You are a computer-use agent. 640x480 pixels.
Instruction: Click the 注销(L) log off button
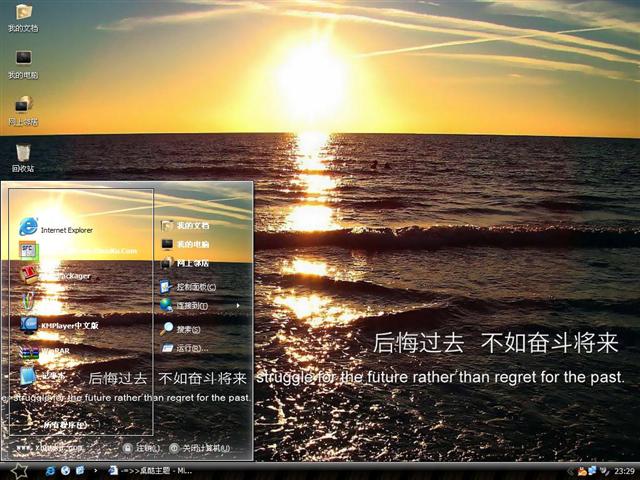tap(142, 448)
